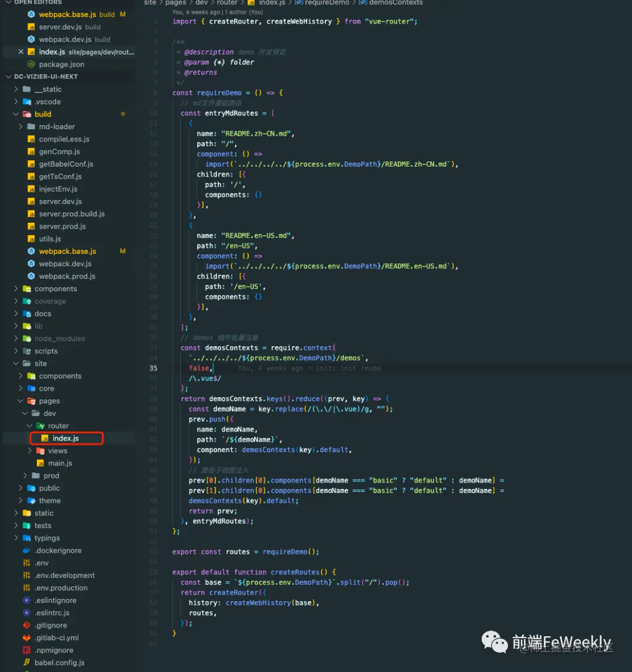
Task: Open webpack.base.js in open editors list
Action: [67, 15]
